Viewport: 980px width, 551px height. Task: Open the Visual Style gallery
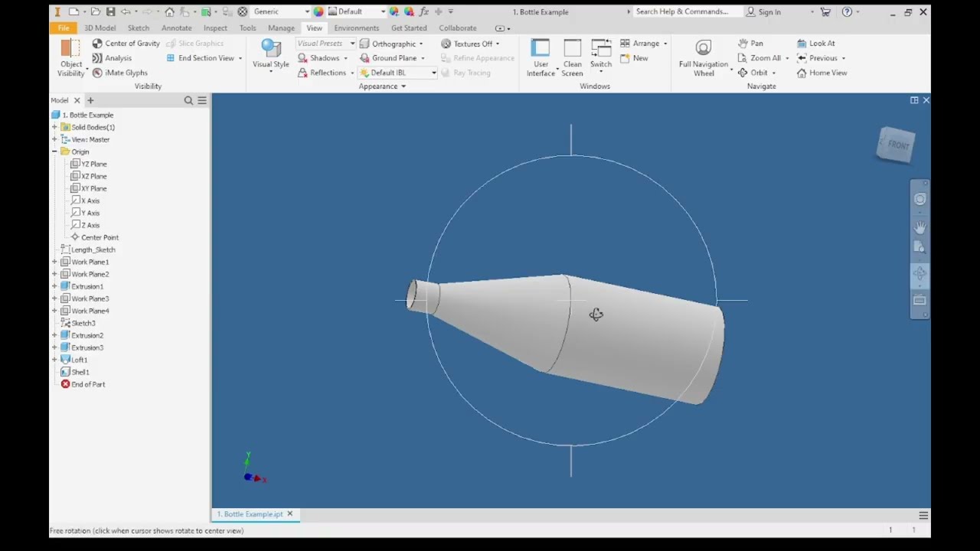coord(271,55)
